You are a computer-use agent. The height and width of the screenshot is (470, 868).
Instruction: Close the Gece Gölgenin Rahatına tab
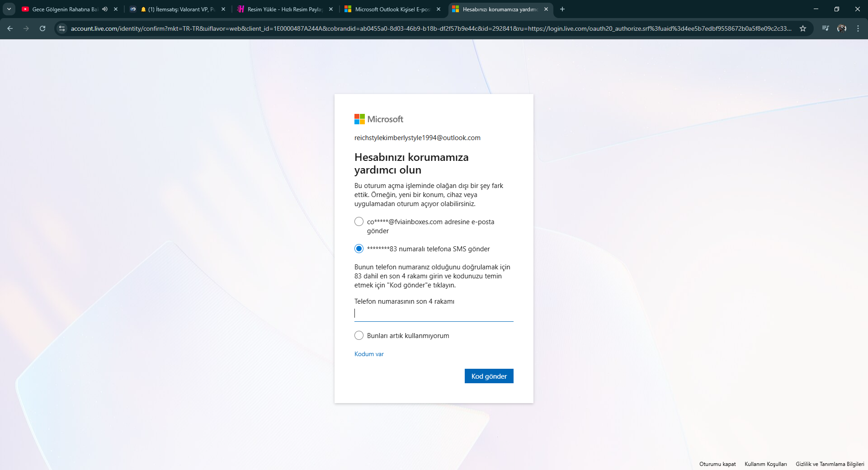click(x=116, y=9)
